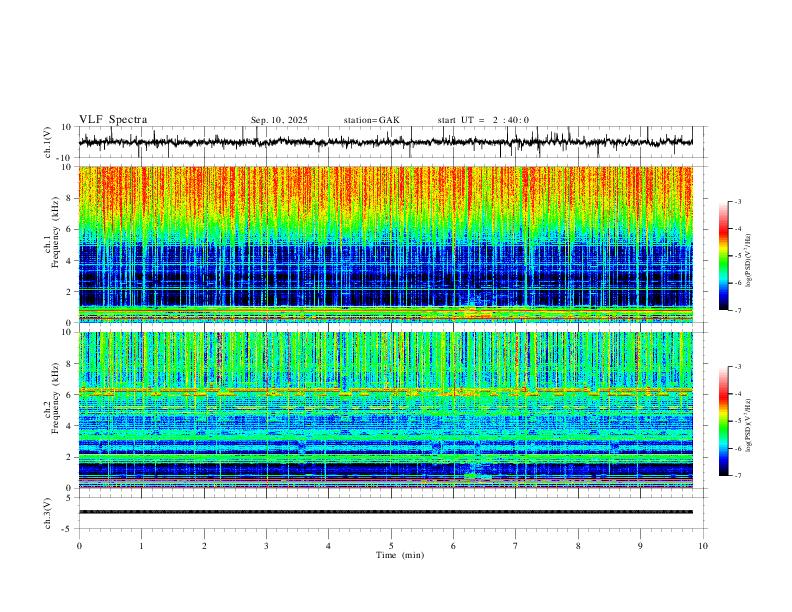Click the "2" kHz tick on ch.2 frequency axis
Viewport: 792px width, 612px height.
tap(69, 457)
